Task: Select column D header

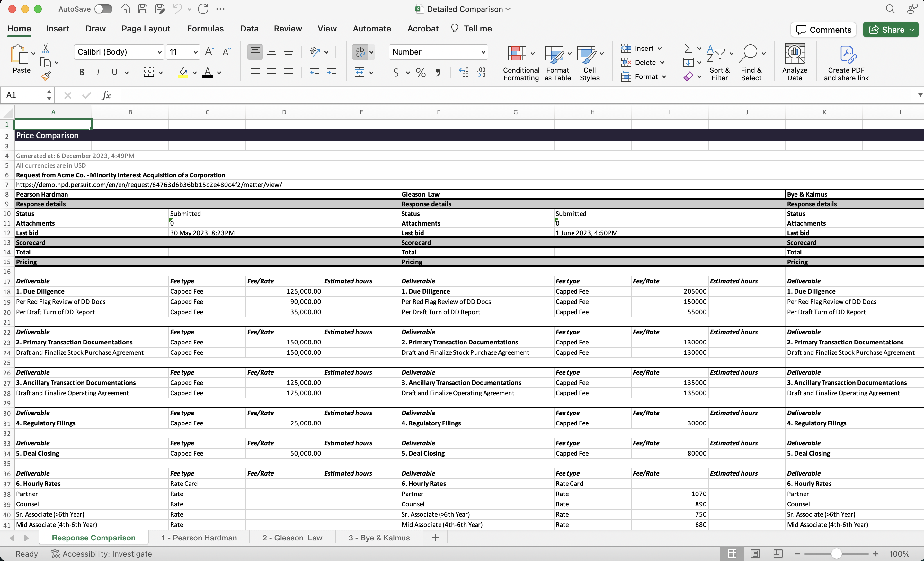Action: 284,112
